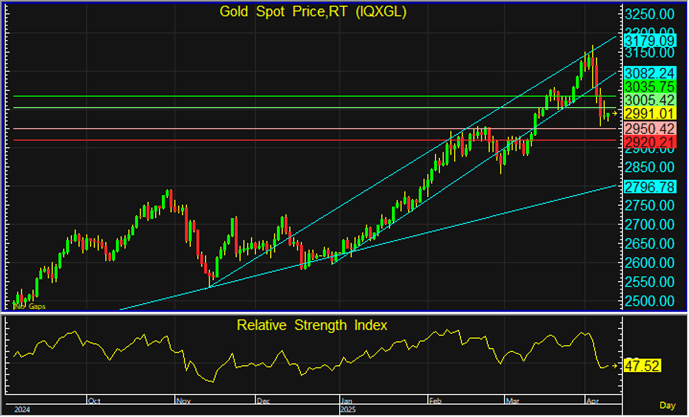
Task: Click the Nov label on time axis
Action: [x=183, y=399]
